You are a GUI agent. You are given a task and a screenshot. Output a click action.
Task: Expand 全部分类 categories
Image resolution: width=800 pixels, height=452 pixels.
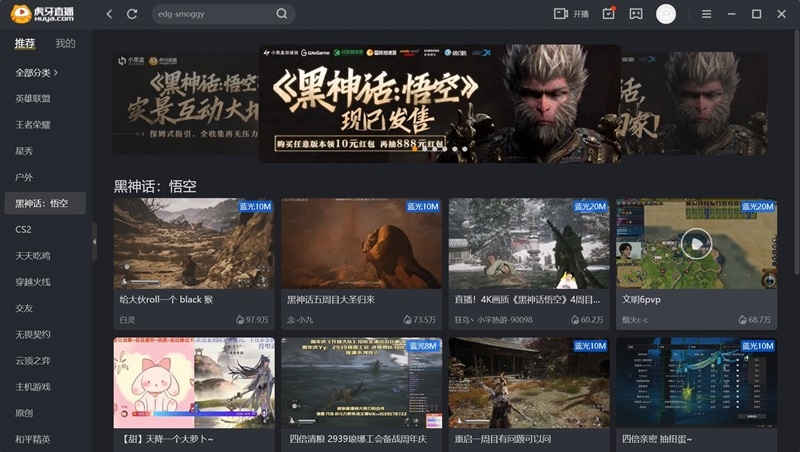(36, 72)
